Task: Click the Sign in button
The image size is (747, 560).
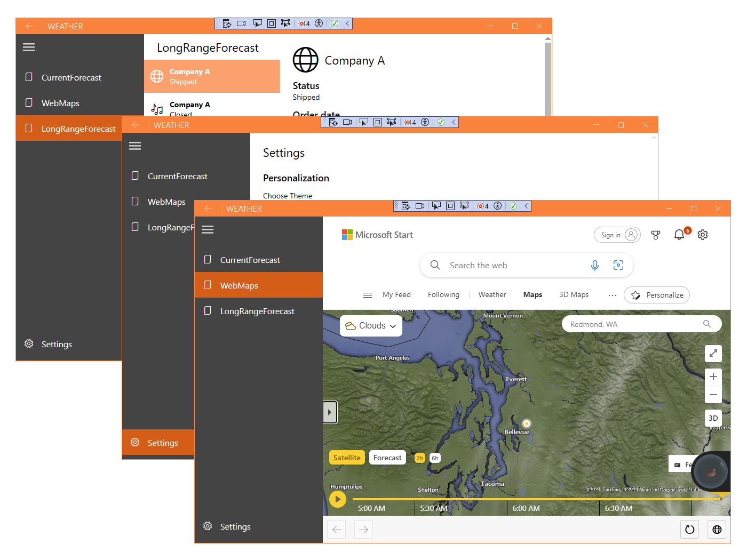Action: [x=617, y=235]
